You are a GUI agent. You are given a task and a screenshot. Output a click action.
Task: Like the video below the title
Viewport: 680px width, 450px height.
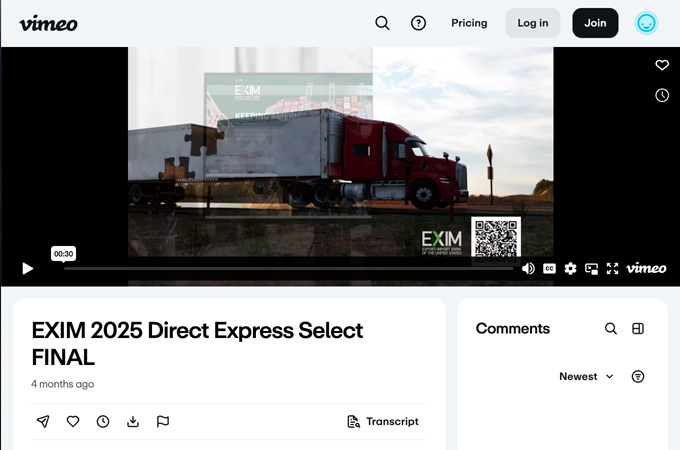(x=73, y=421)
